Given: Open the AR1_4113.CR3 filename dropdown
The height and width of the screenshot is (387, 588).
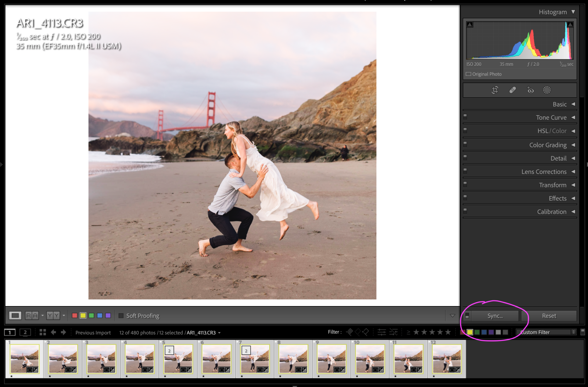Looking at the screenshot, I should click(219, 333).
